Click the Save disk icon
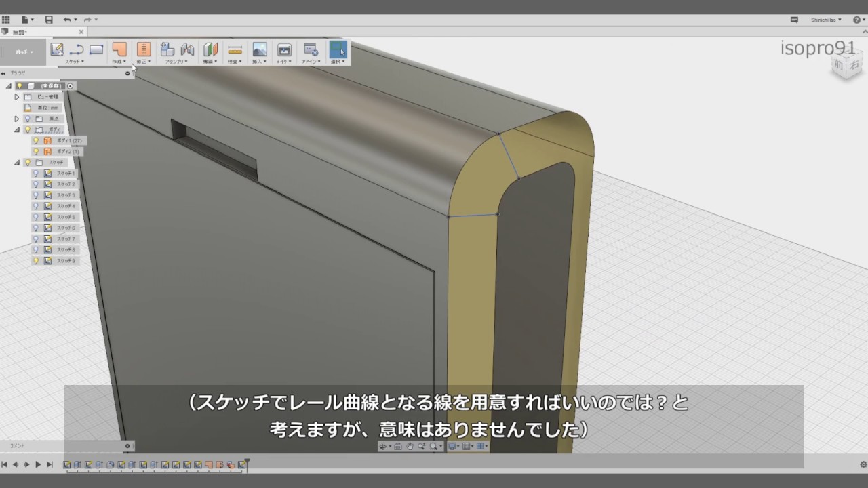This screenshot has height=488, width=868. [49, 20]
